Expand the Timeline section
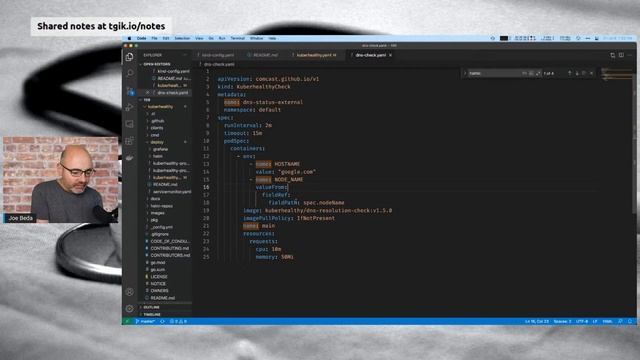This screenshot has height=360, width=640. [152, 314]
